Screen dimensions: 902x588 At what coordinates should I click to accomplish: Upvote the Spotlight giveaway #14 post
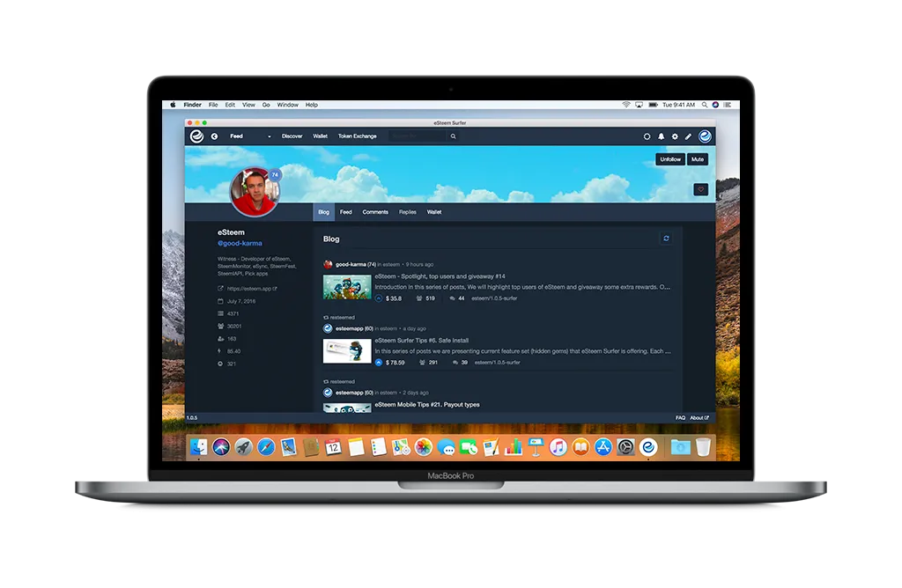tap(379, 298)
